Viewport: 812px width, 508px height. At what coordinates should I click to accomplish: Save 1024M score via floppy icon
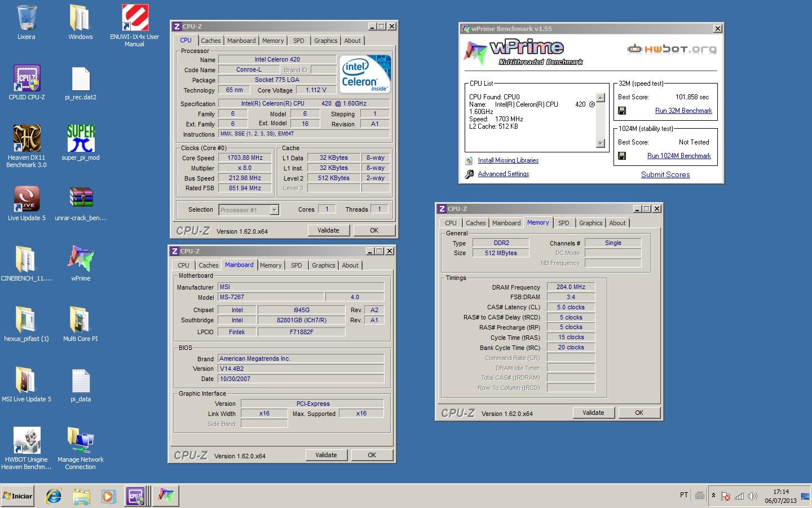pyautogui.click(x=622, y=156)
